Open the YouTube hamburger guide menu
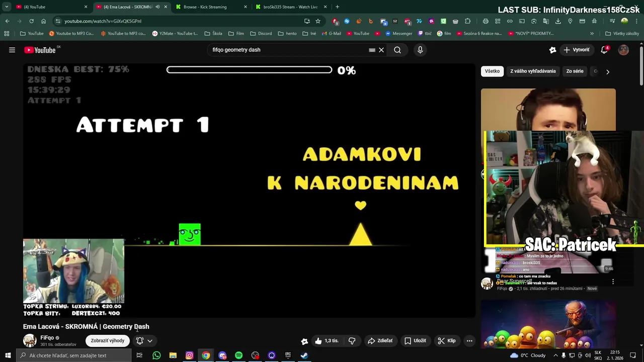 pos(12,50)
